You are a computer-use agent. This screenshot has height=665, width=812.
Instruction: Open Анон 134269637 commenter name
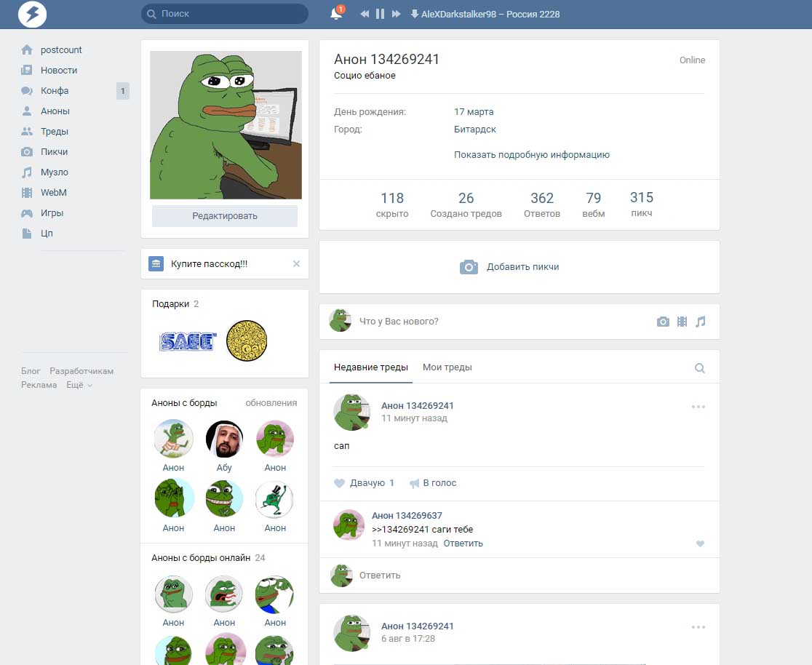point(407,515)
